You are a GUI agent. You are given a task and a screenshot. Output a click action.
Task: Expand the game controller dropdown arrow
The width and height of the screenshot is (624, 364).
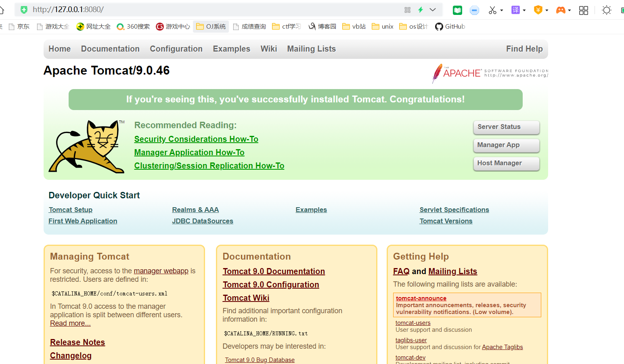click(570, 10)
